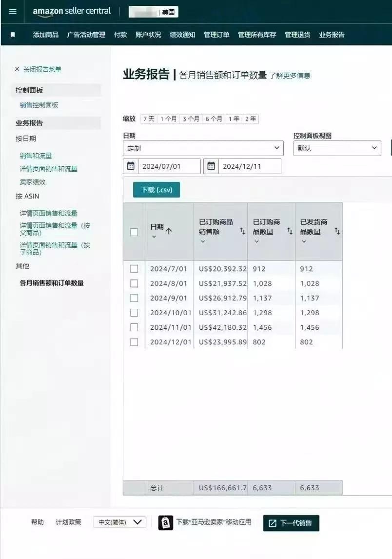Open the 中文(简体) language dropdown
Image resolution: width=392 pixels, height=559 pixels.
pos(120,522)
